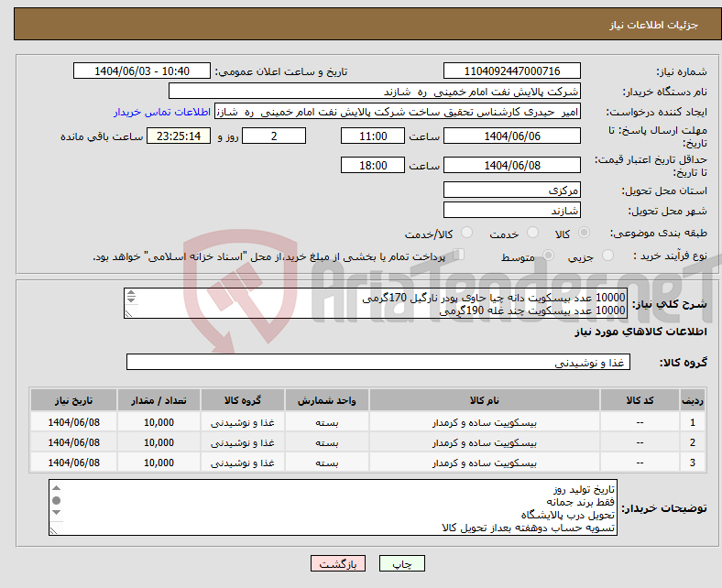The width and height of the screenshot is (722, 588).
Task: Toggle the اسناد خزانه اسلامی payment checkbox
Action: click(x=459, y=256)
